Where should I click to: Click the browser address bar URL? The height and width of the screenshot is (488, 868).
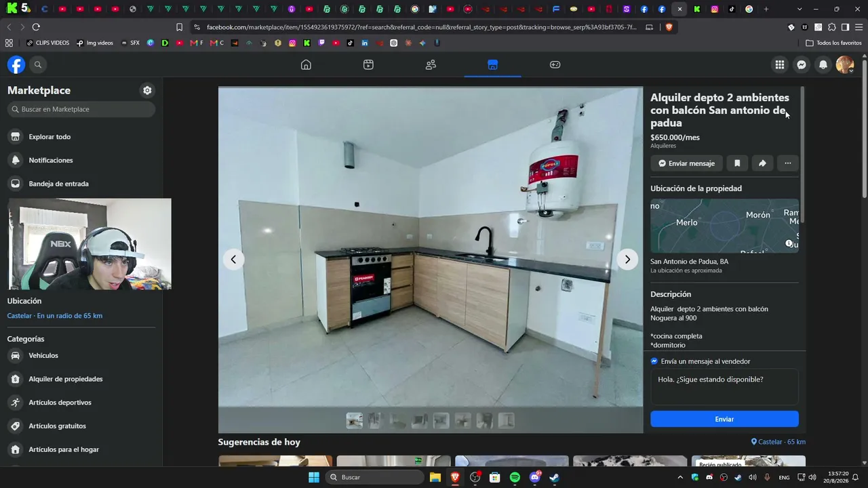[x=422, y=27]
